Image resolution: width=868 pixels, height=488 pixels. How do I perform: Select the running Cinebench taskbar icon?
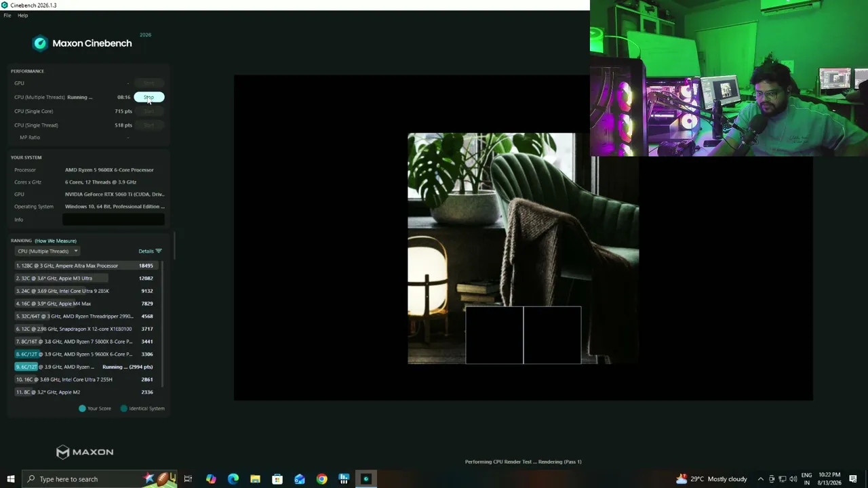pyautogui.click(x=366, y=479)
